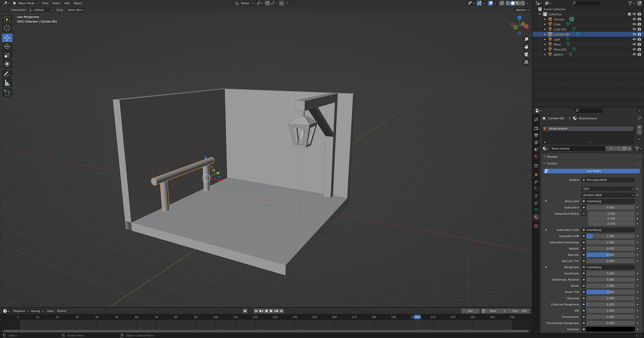Toggle camera view in viewport
The height and width of the screenshot is (338, 644).
click(526, 54)
